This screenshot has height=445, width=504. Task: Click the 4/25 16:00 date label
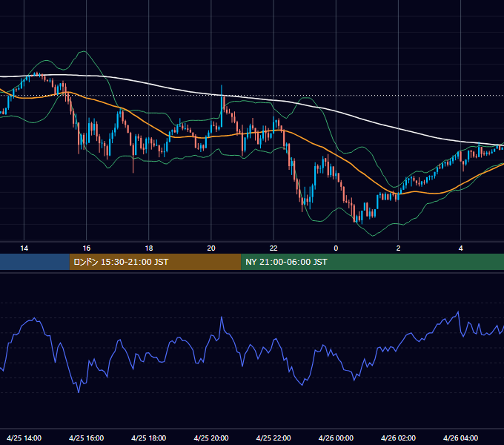coord(87,438)
